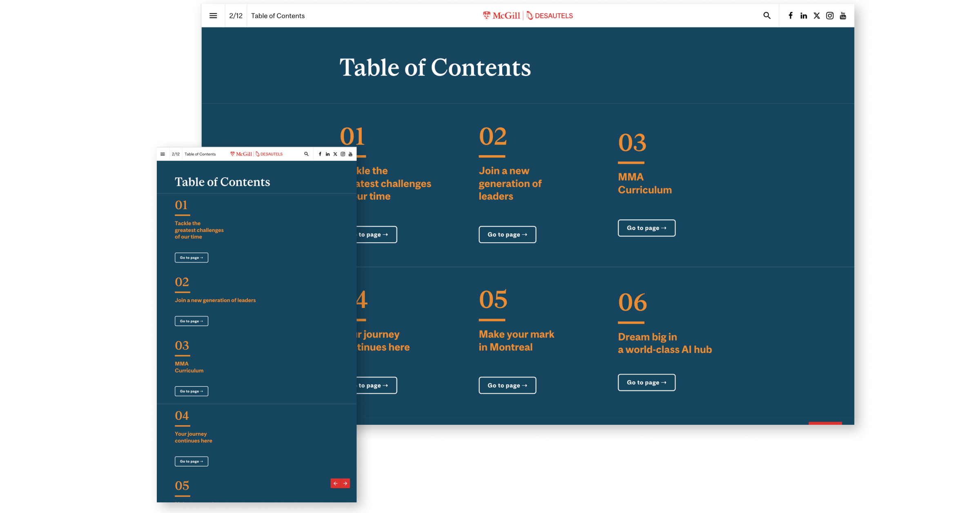980x513 pixels.
Task: Go to page for section 01 in mobile view
Action: tap(192, 258)
